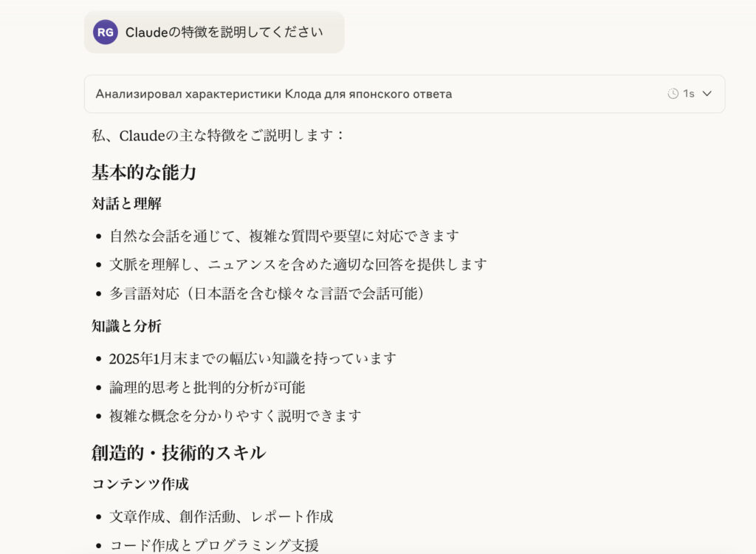The image size is (756, 554).
Task: Click the subheading 'コンテンツ作成'
Action: coord(140,484)
